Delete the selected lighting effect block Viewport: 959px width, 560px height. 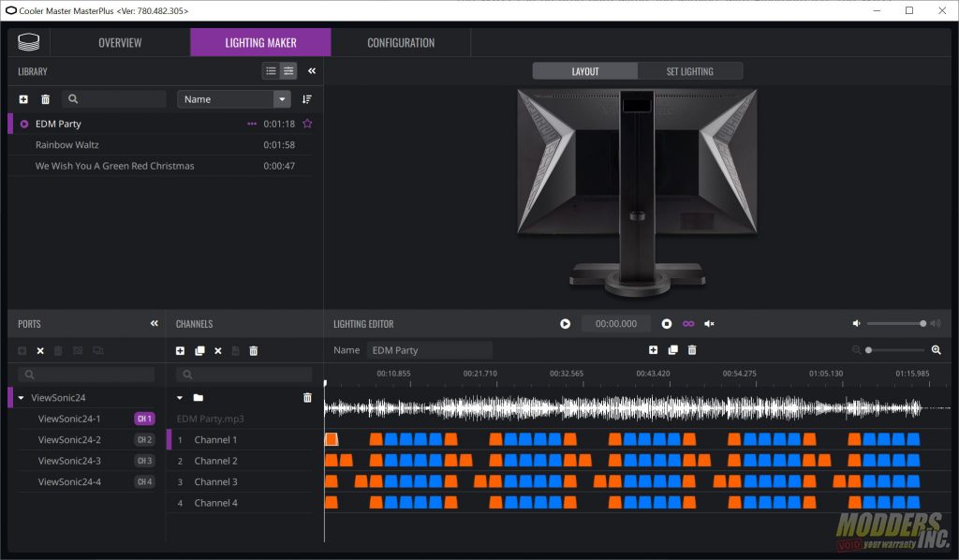(692, 349)
